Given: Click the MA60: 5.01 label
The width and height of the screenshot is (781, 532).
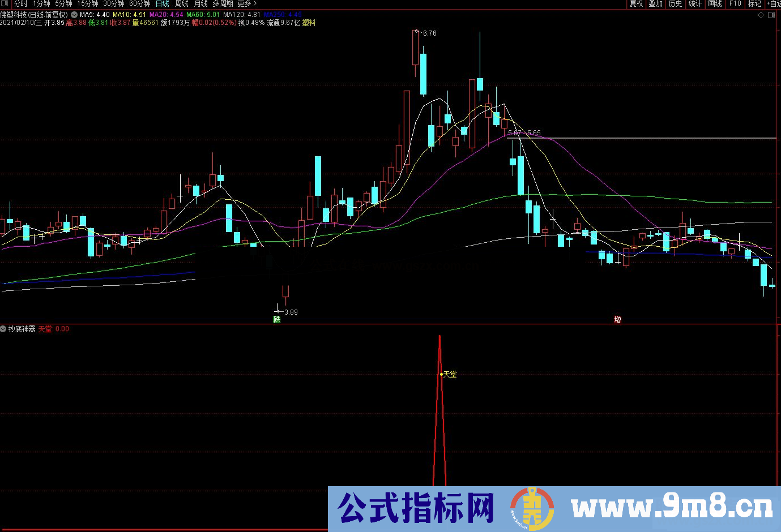Looking at the screenshot, I should tap(203, 15).
